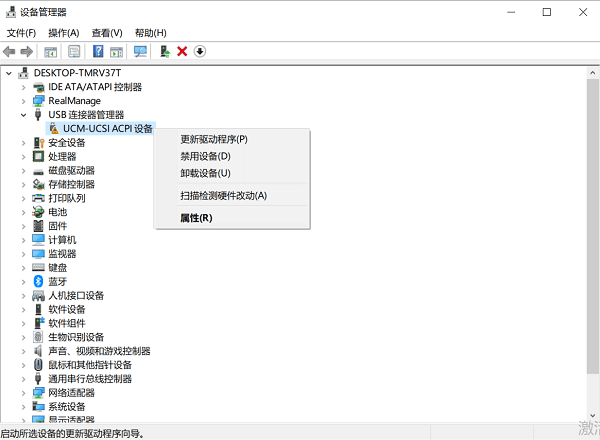Open 属性(R) from the context menu
Image resolution: width=600 pixels, height=440 pixels.
pos(196,217)
